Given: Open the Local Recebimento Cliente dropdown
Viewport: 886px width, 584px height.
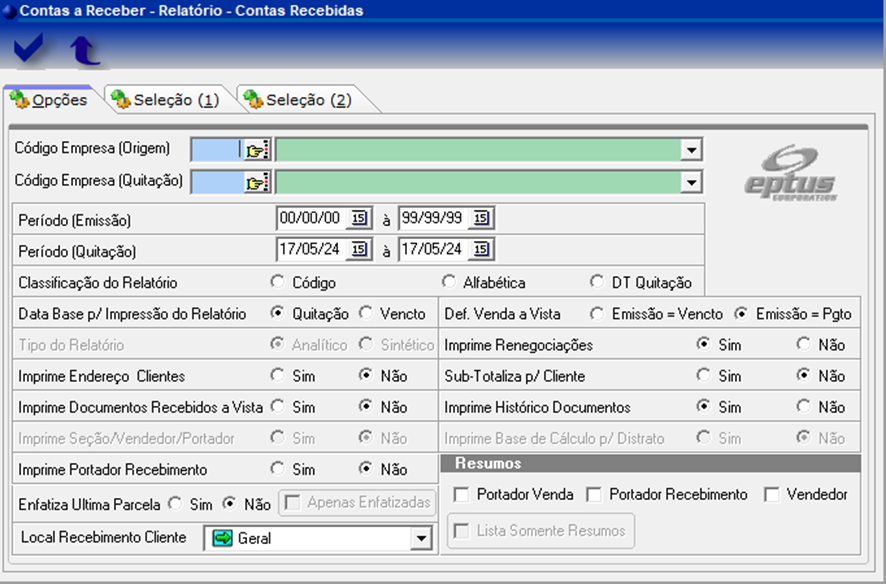Looking at the screenshot, I should pyautogui.click(x=420, y=539).
